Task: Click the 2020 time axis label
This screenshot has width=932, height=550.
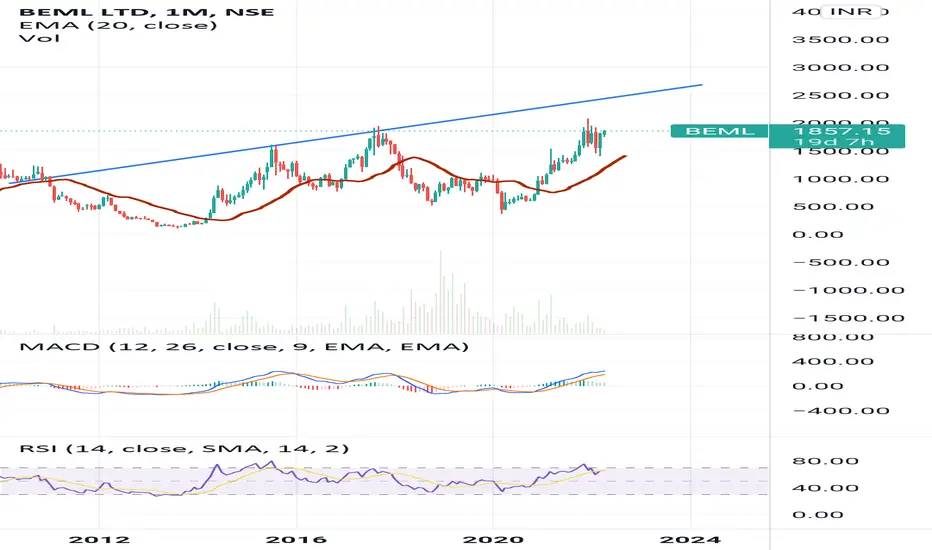Action: 493,539
